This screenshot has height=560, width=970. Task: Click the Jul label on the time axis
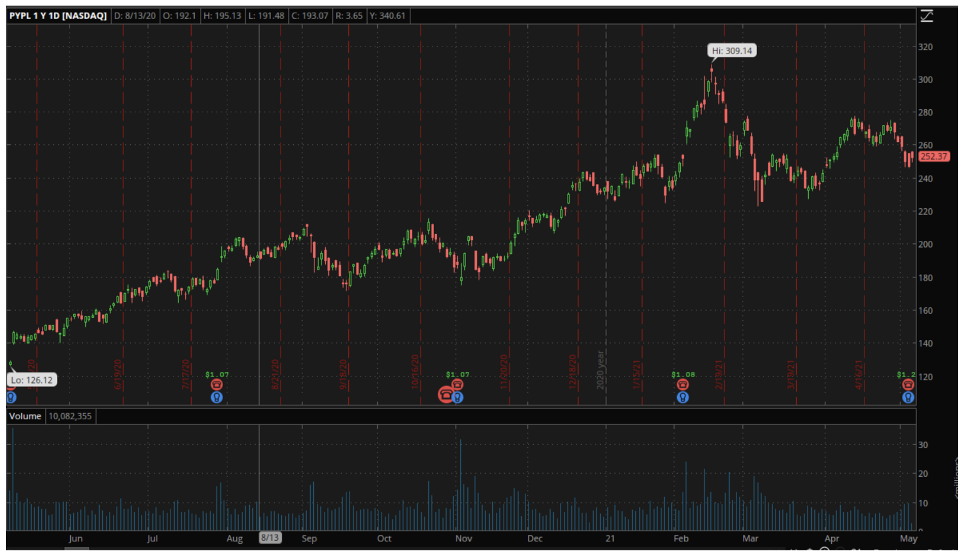pos(153,538)
